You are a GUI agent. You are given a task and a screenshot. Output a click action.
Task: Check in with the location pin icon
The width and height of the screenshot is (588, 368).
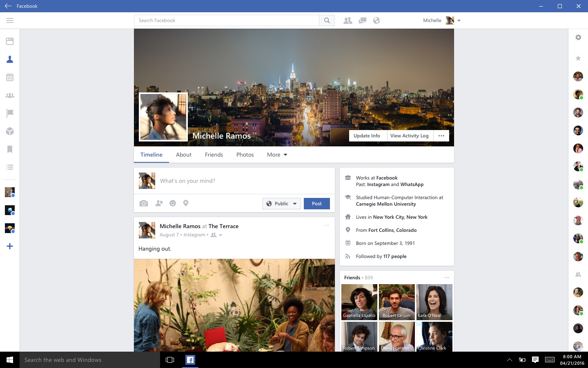pyautogui.click(x=186, y=203)
